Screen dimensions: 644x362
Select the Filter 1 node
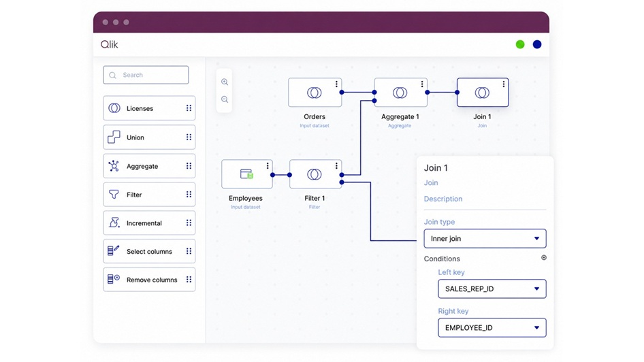(315, 174)
